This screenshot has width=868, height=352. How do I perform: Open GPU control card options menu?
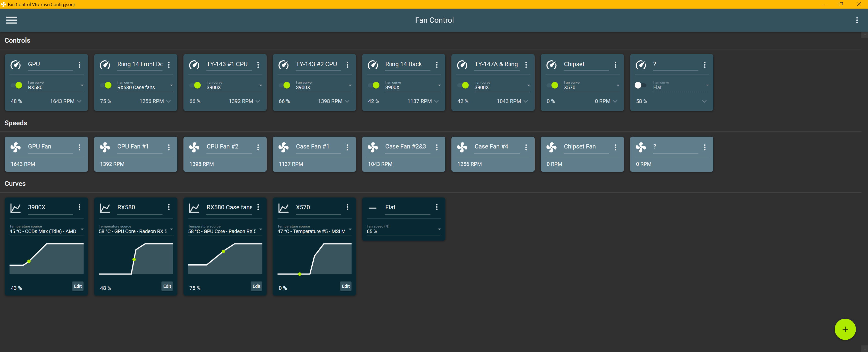click(x=79, y=65)
